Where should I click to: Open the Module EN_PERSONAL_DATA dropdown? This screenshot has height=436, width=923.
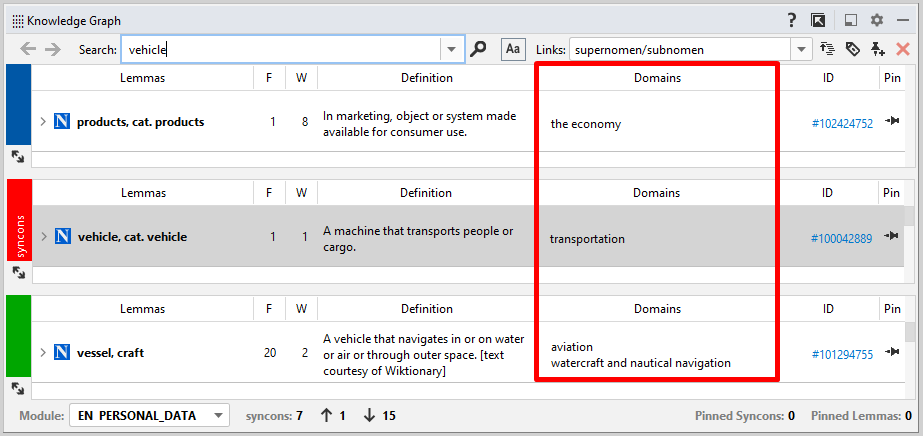[x=219, y=415]
